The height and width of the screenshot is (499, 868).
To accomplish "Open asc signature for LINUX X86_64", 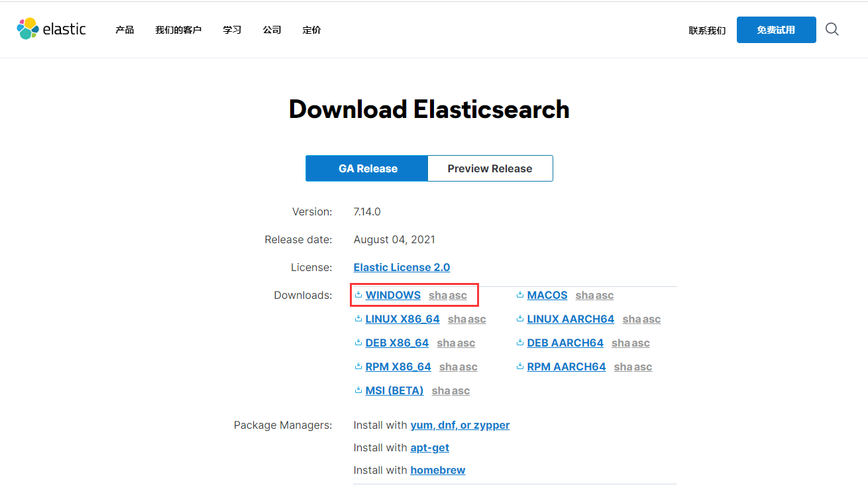I will 477,319.
